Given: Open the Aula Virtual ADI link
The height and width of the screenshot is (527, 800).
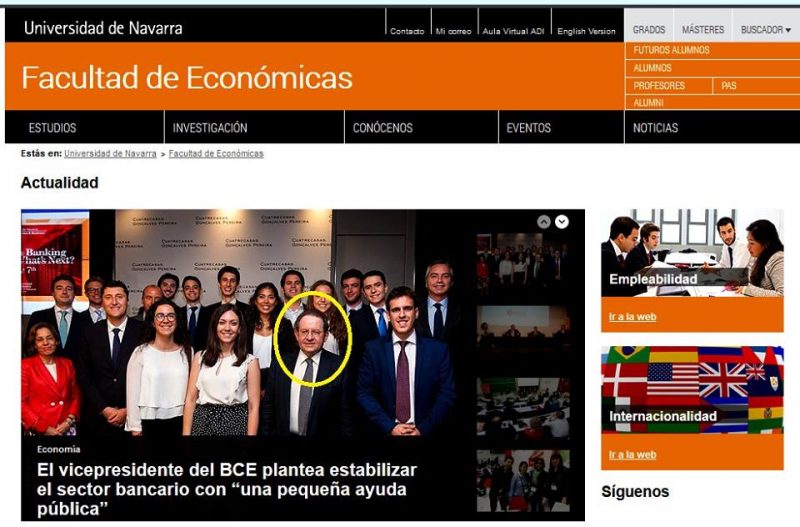Looking at the screenshot, I should [x=513, y=31].
